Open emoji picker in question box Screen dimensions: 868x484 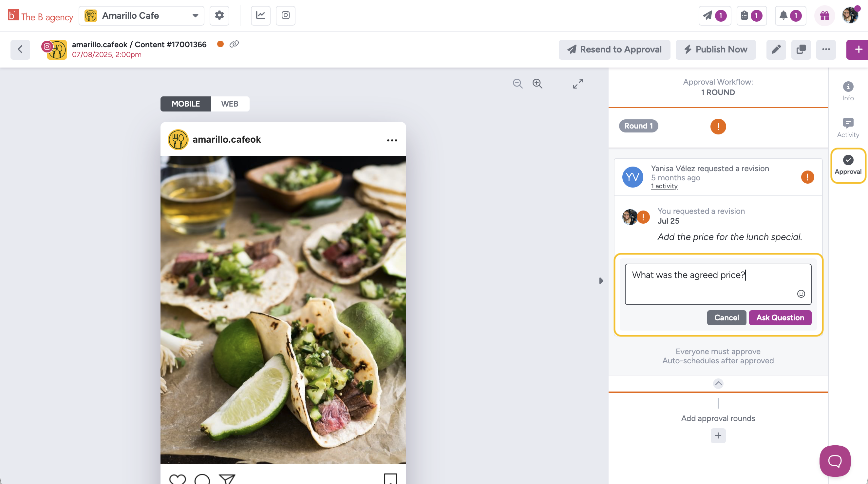[x=801, y=294]
